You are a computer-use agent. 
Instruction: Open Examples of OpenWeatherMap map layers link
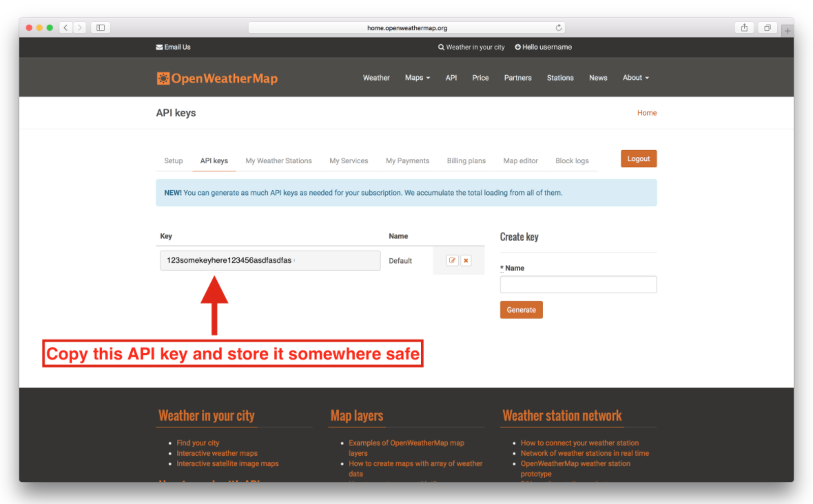[x=406, y=448]
